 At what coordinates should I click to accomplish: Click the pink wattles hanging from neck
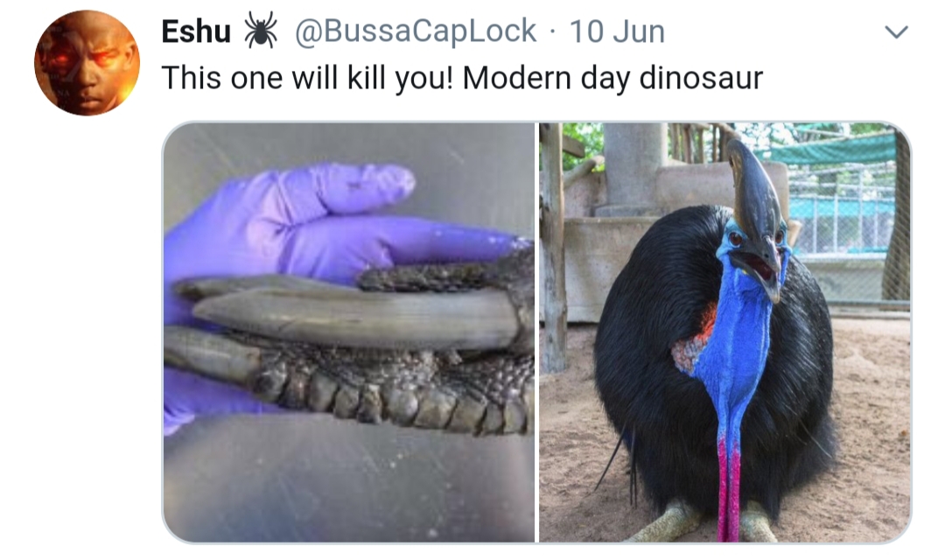(729, 488)
